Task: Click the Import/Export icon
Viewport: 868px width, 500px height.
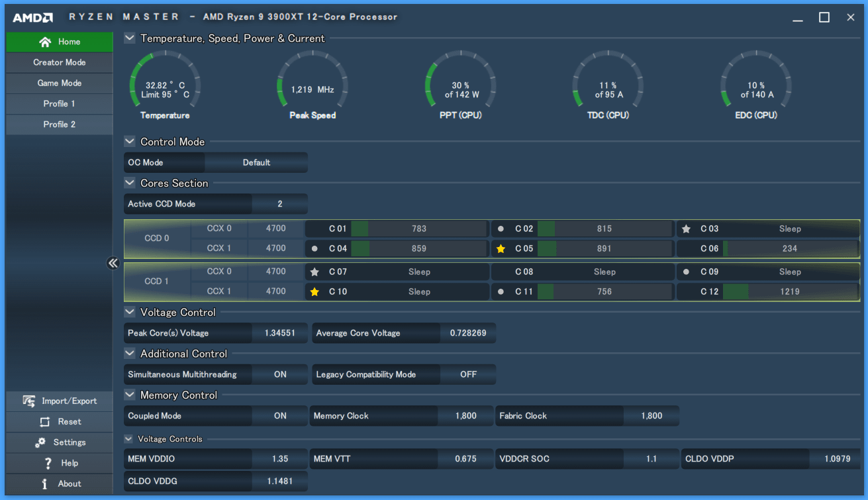Action: [29, 401]
